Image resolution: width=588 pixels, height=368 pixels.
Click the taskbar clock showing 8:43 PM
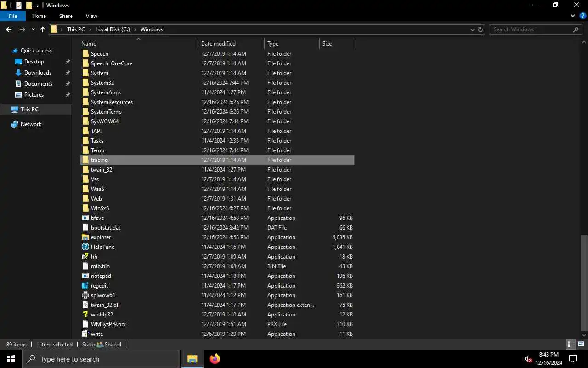[548, 355]
